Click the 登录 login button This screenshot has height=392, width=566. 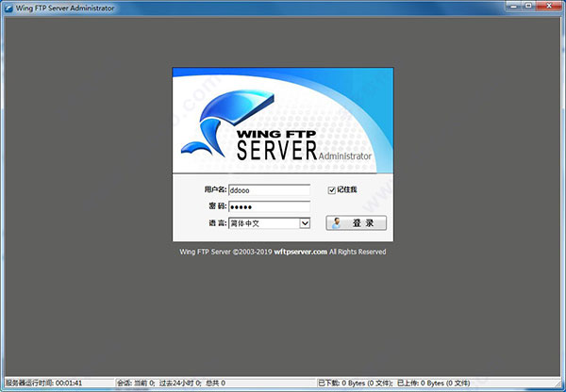tap(356, 223)
